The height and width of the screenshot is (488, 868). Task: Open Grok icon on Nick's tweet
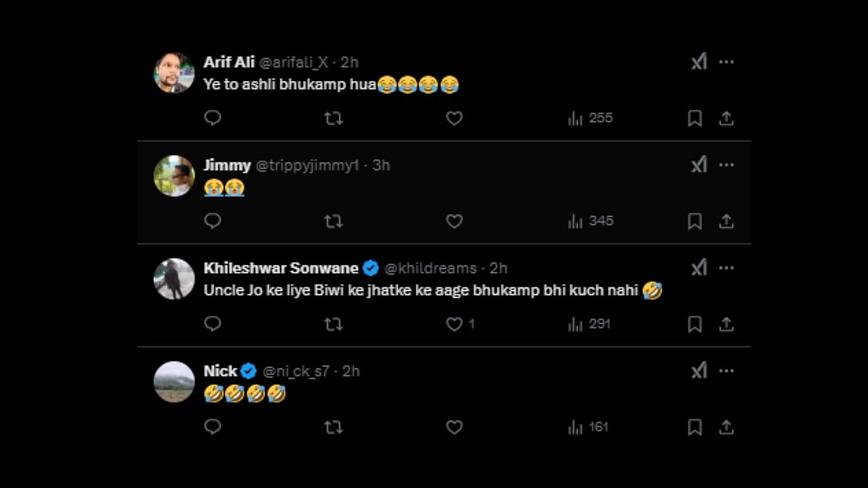pos(699,371)
